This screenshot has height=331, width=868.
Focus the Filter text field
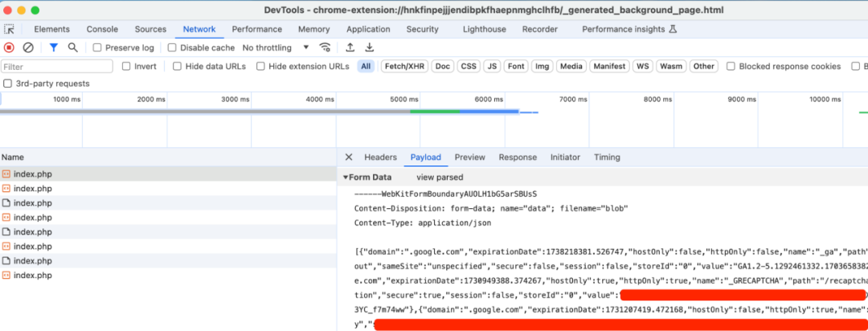click(x=57, y=67)
